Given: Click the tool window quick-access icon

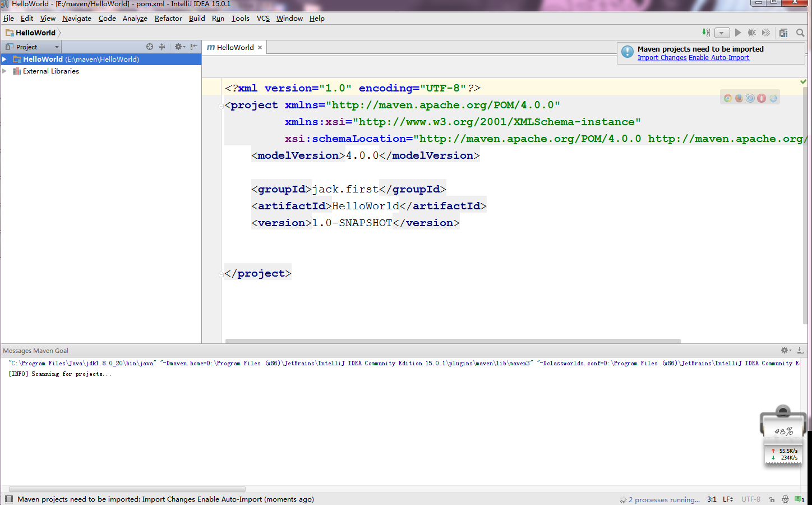Looking at the screenshot, I should click(x=8, y=499).
